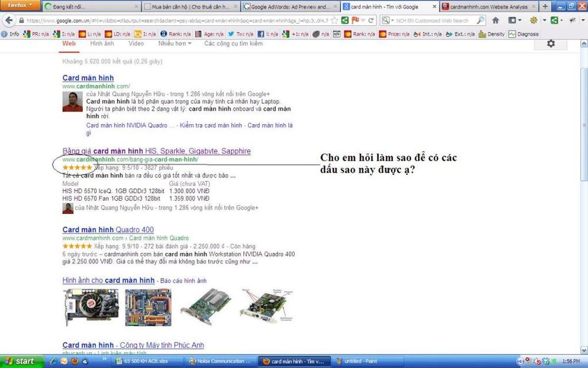The width and height of the screenshot is (588, 368).
Task: Click the search magnifier in the search box
Action: click(480, 20)
